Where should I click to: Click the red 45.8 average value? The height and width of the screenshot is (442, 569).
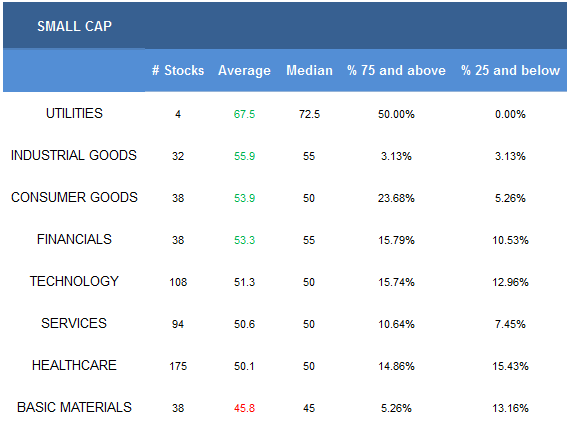tap(244, 408)
